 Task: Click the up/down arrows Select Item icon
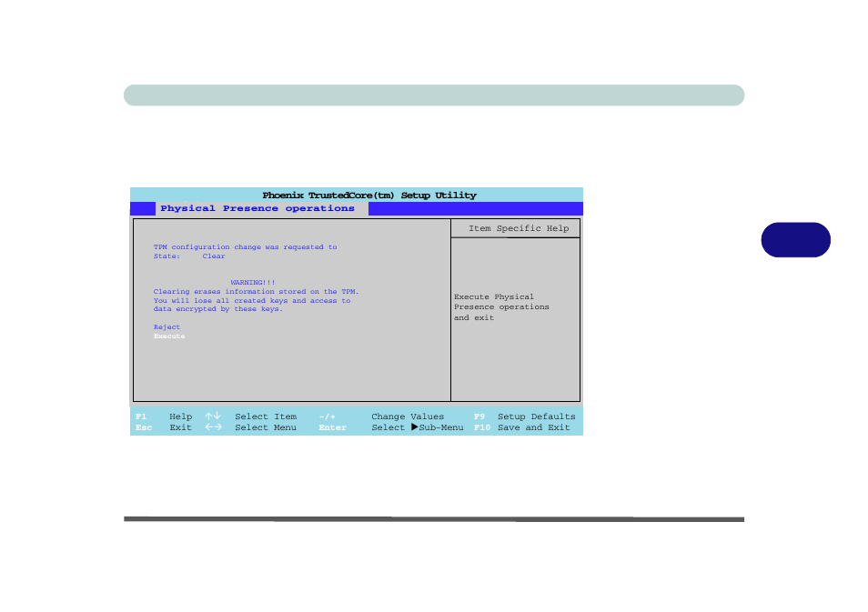[x=213, y=416]
